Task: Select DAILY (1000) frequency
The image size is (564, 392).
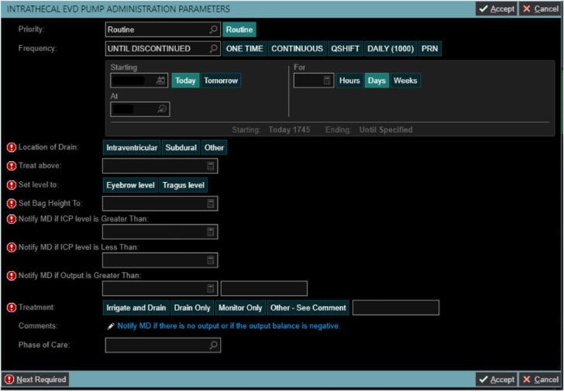Action: (x=390, y=49)
